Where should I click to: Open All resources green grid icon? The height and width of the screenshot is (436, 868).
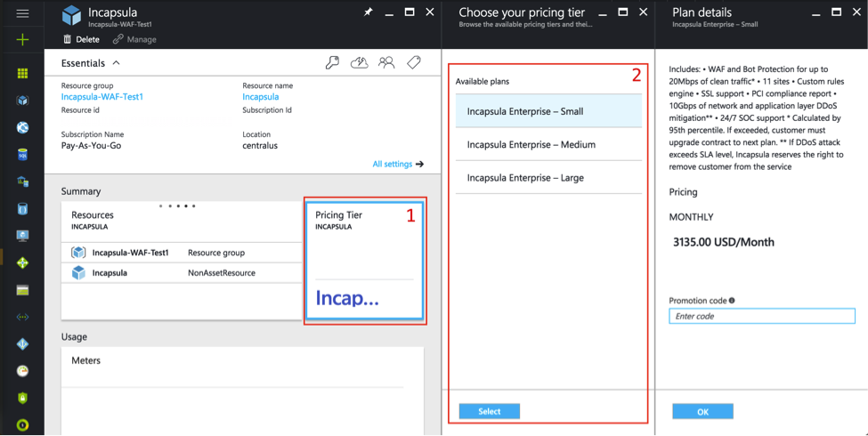[x=22, y=74]
